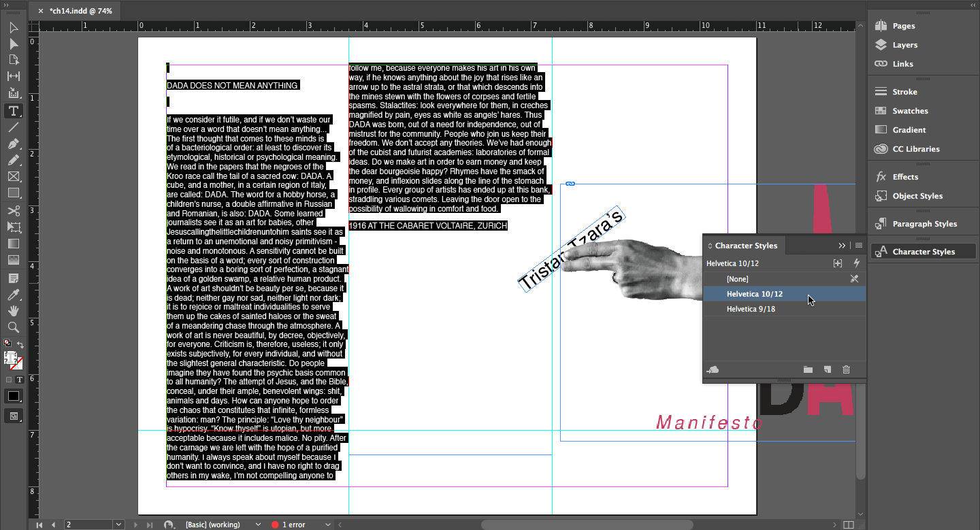Switch to the Swatches panel

pos(910,111)
